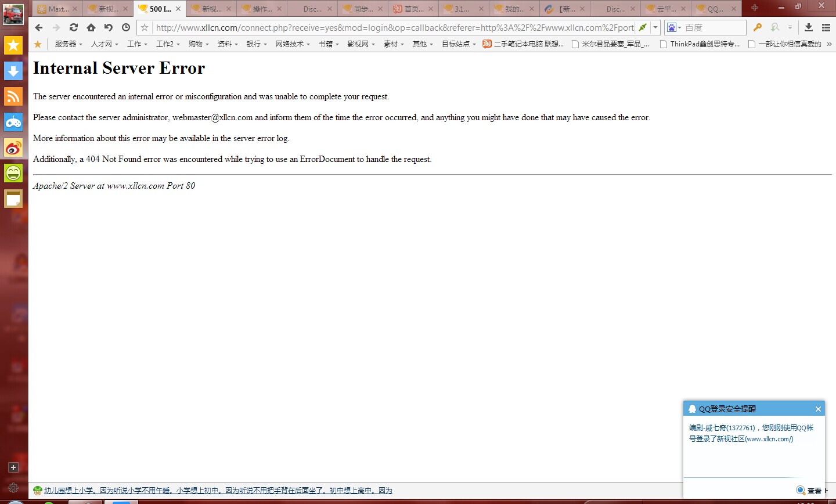The image size is (836, 504).
Task: Expand the 工作2 bookmark folder
Action: [x=168, y=44]
